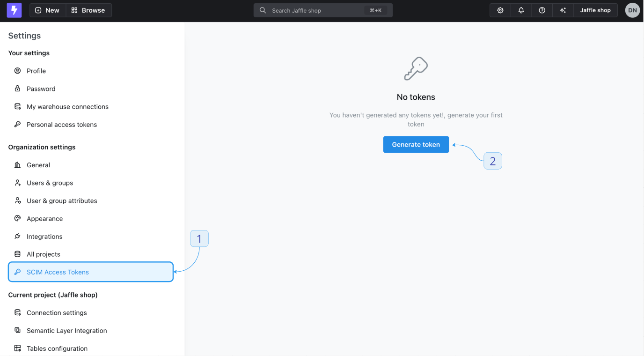Click the Tables configuration grid icon
644x356 pixels.
pos(18,348)
